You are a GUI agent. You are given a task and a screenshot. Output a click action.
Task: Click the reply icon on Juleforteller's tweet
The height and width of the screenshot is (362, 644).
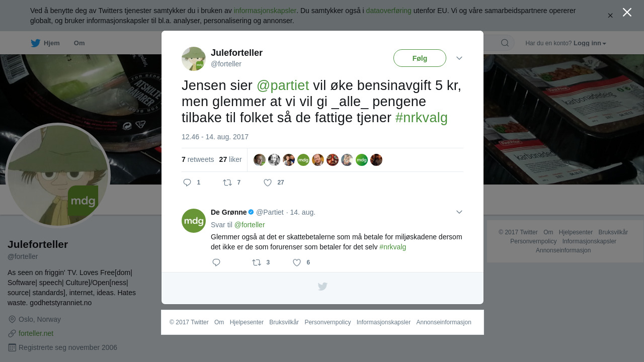[187, 183]
